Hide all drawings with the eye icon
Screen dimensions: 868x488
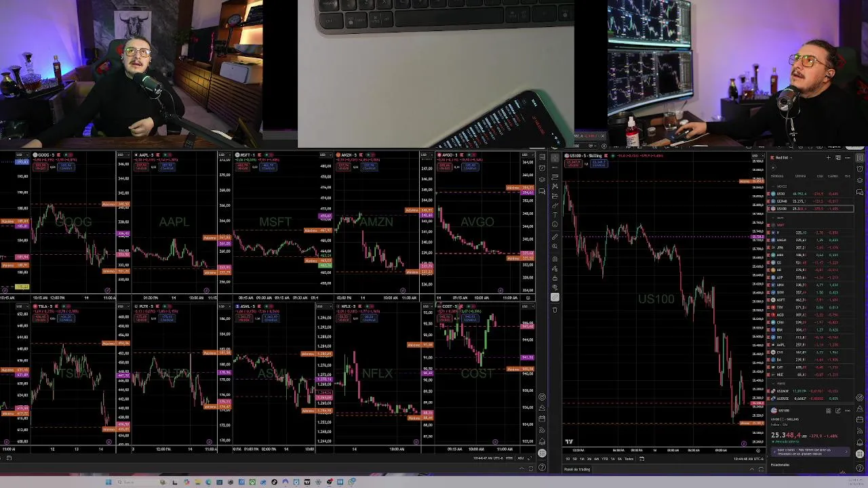point(555,287)
